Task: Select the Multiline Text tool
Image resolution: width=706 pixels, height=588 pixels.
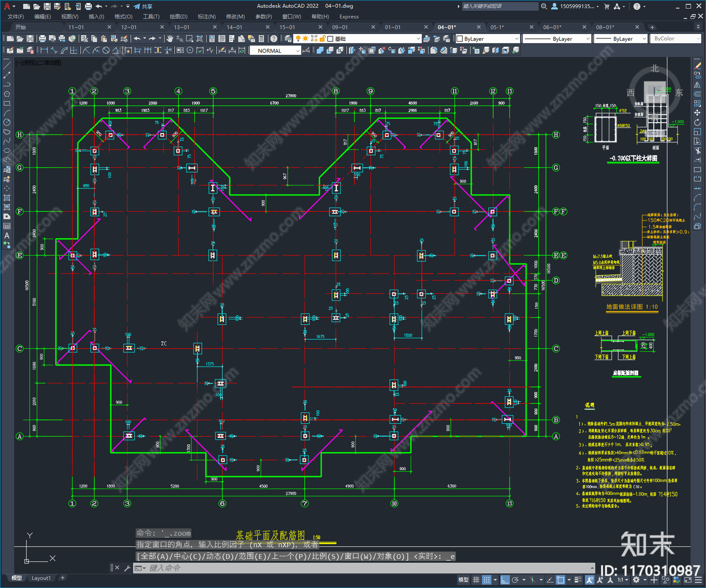Action: 7,236
